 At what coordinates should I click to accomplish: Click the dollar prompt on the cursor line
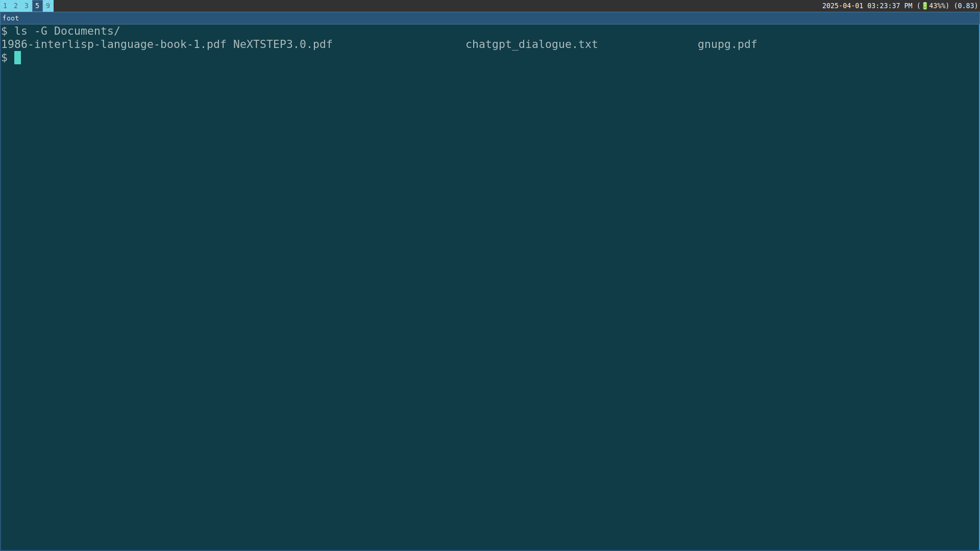click(x=5, y=58)
